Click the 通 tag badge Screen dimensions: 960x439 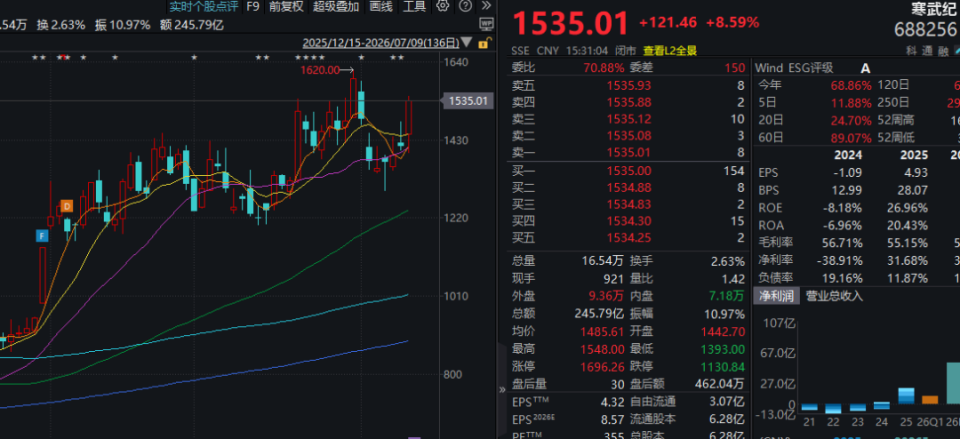929,51
